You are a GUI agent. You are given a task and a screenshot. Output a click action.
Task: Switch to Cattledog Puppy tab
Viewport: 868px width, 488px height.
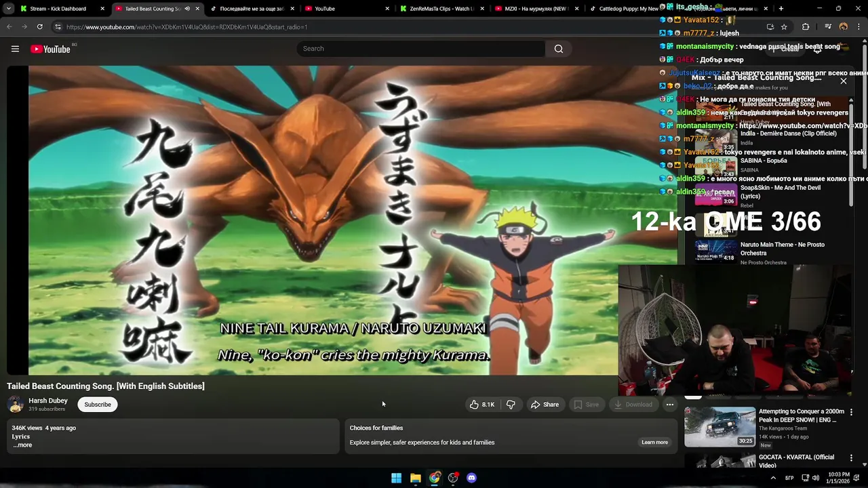click(624, 9)
